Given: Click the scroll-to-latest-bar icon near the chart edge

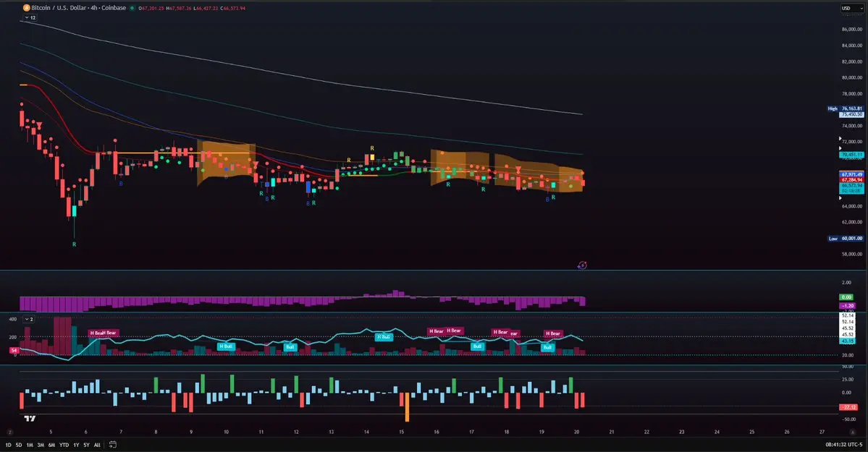Looking at the screenshot, I should tap(582, 265).
